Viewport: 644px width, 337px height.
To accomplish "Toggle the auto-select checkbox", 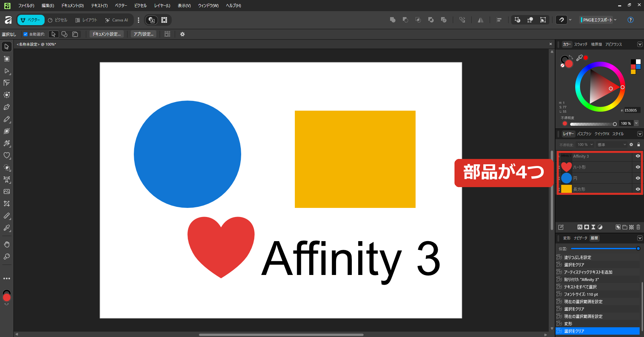I will 25,34.
